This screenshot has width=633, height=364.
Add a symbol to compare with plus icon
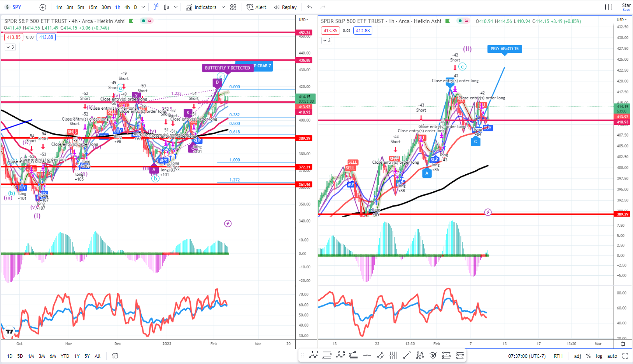pos(43,7)
